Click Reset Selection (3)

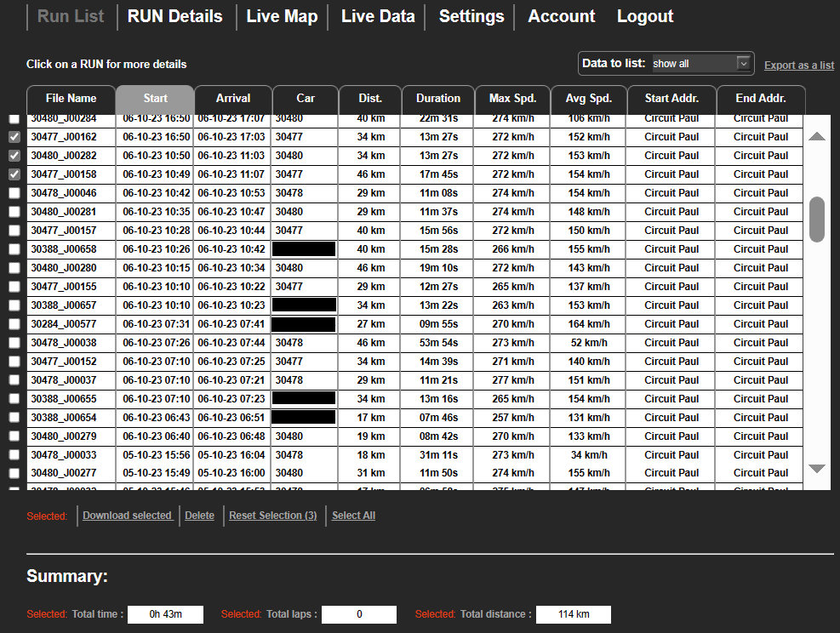pos(272,516)
